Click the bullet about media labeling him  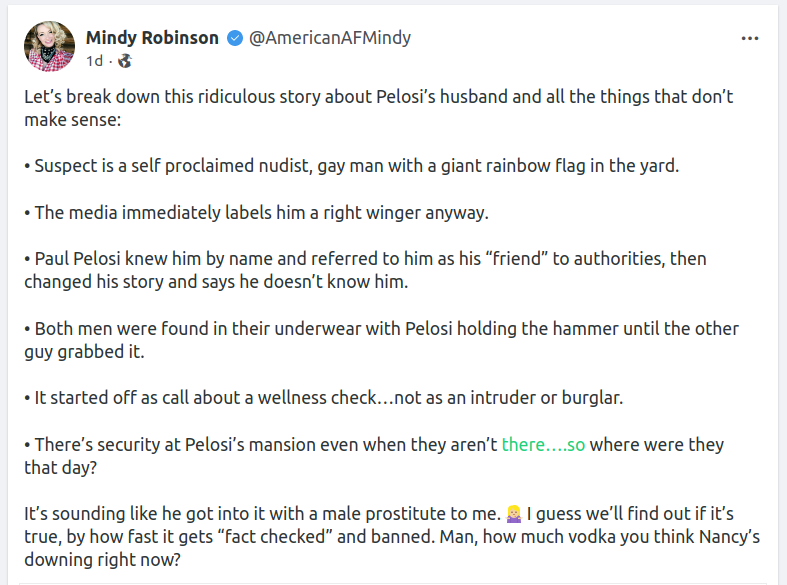pyautogui.click(x=260, y=213)
